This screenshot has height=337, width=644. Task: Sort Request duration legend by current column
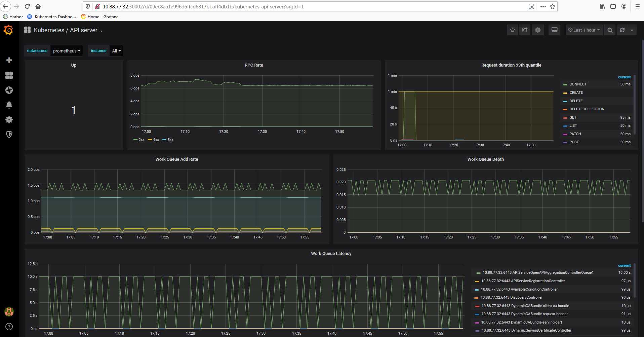coord(624,77)
